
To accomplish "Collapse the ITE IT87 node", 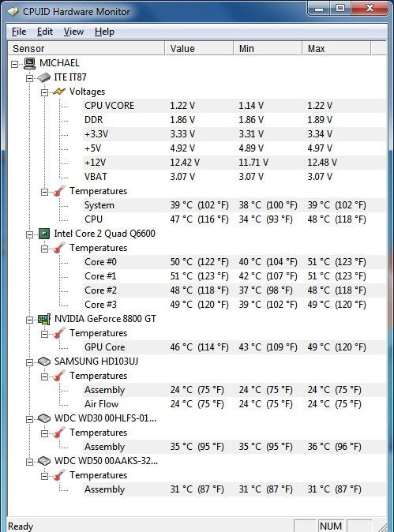I will coord(29,78).
